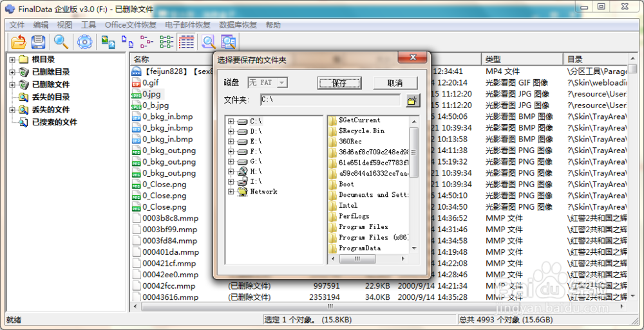
Task: Expand the 已删除文件 tree node
Action: [12, 85]
